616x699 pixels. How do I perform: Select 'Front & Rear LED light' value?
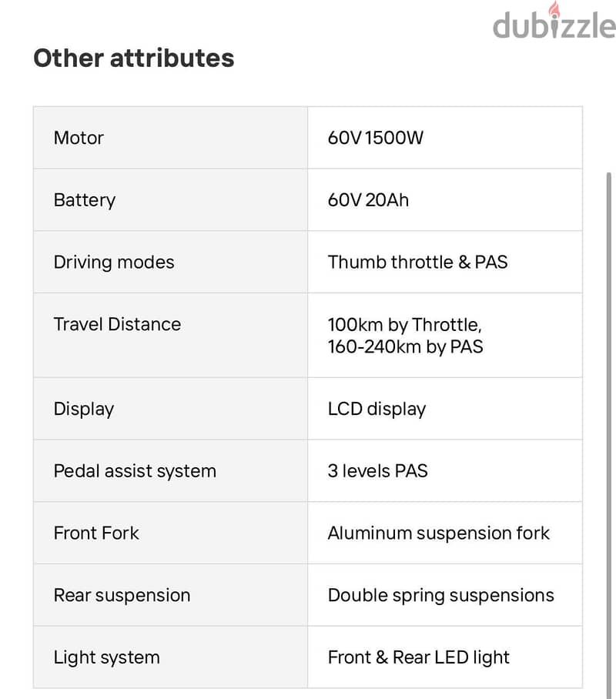click(418, 657)
